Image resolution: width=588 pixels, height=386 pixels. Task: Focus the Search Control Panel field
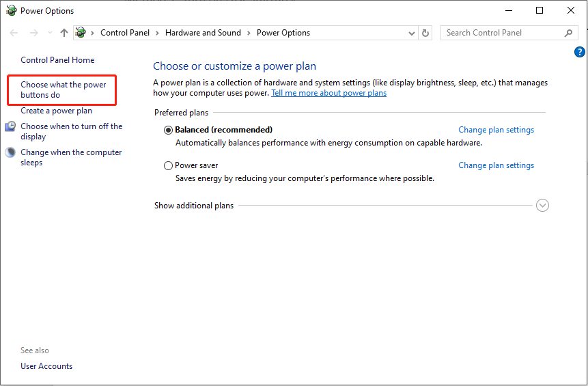pos(509,33)
